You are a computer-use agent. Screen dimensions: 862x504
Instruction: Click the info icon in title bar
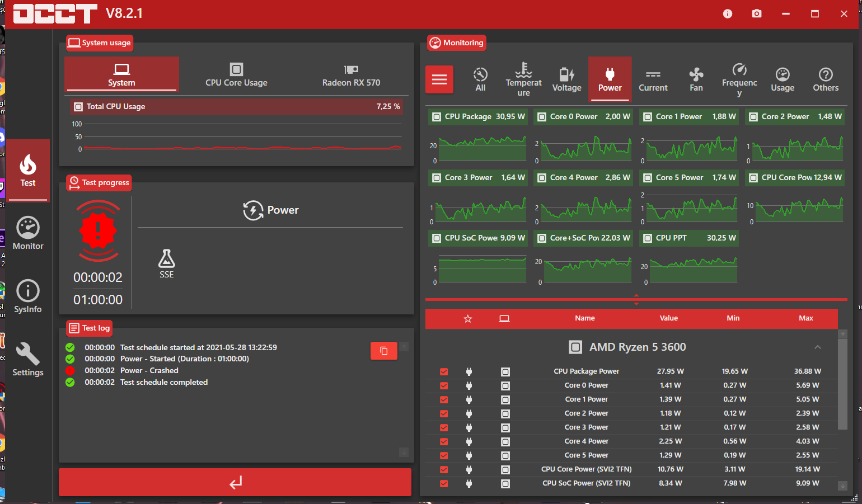pos(728,13)
